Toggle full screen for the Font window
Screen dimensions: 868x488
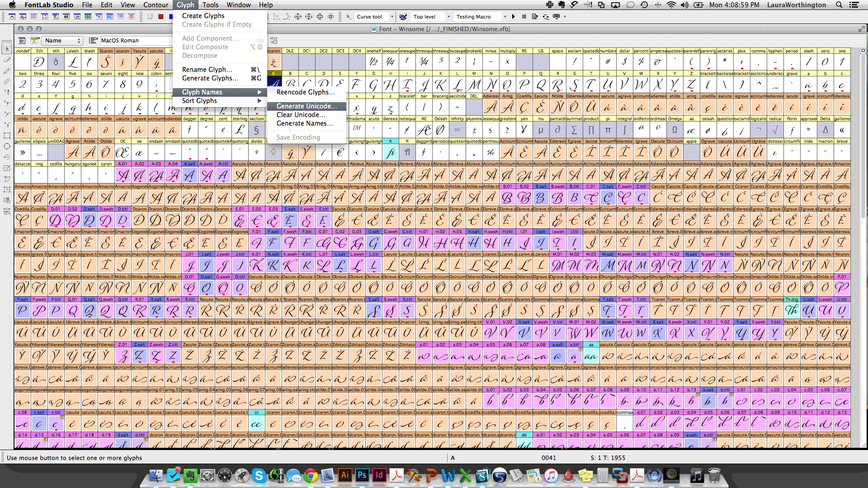click(861, 29)
